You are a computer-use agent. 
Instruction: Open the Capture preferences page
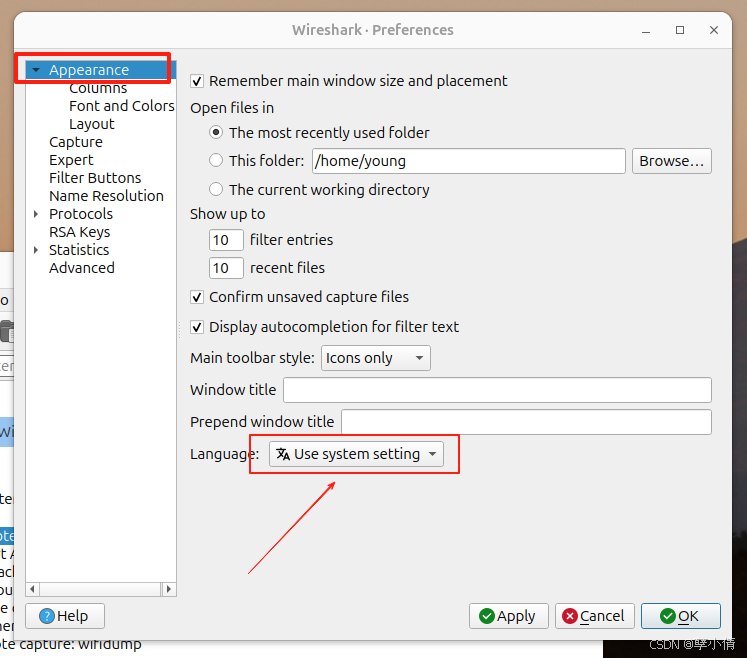pos(76,142)
